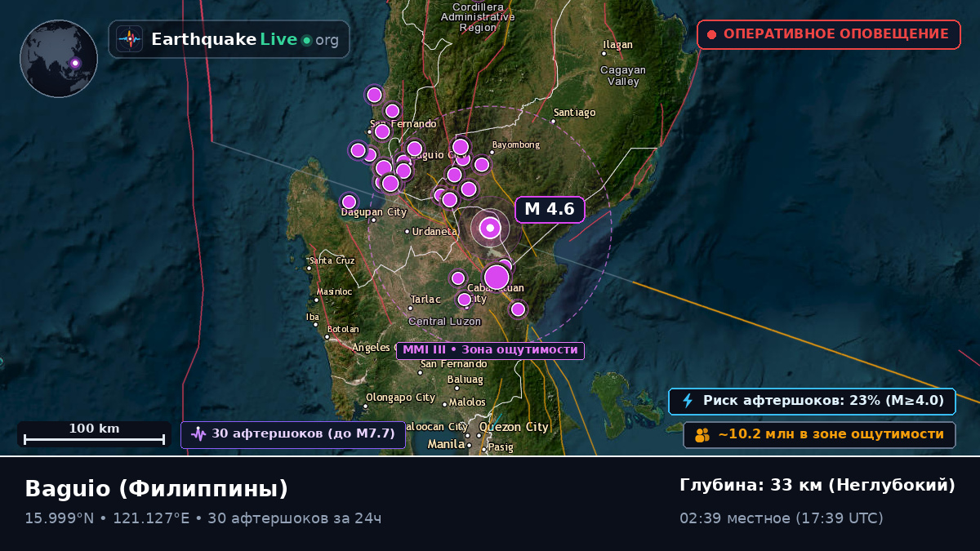Click the 'Риск афтершоков: 23%' badge
This screenshot has width=980, height=551.
pos(813,401)
